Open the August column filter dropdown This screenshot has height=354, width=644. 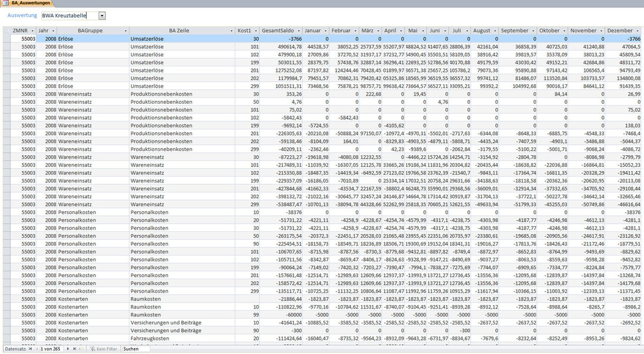point(495,31)
